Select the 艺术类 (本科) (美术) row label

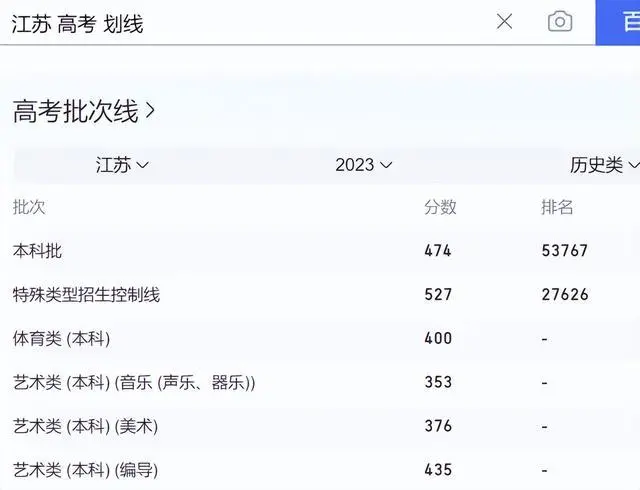point(85,427)
